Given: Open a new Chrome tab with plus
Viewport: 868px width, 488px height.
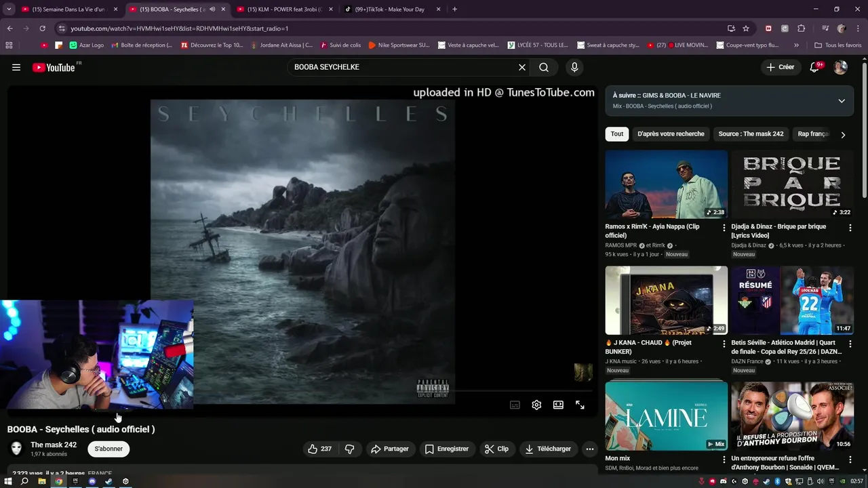Looking at the screenshot, I should click(x=454, y=9).
